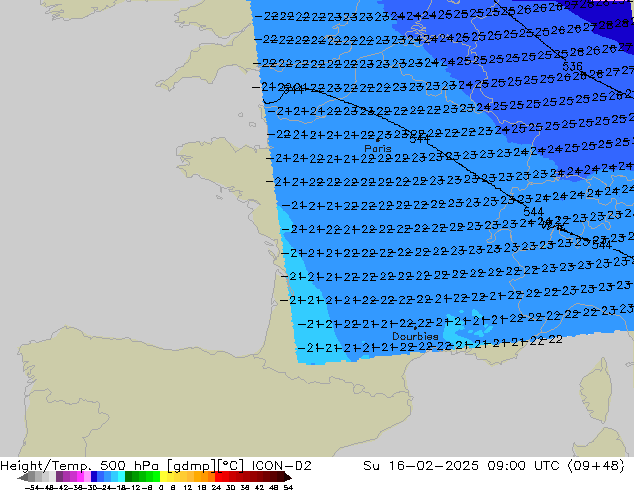Click the [°C] unit label
Viewport: 634px width, 490px height.
coord(231,466)
